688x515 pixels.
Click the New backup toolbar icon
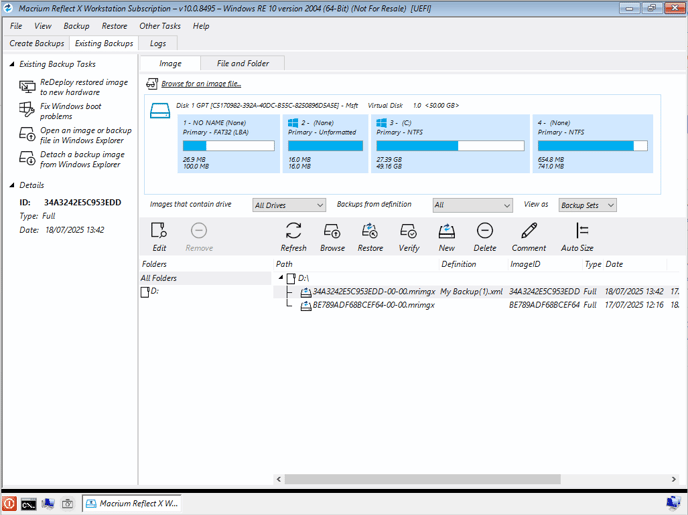point(447,231)
